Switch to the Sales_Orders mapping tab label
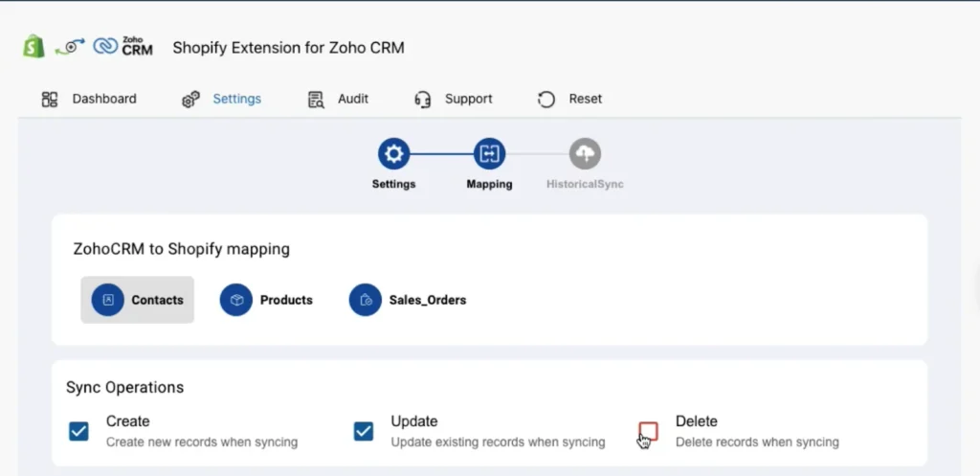This screenshot has width=980, height=476. 428,300
